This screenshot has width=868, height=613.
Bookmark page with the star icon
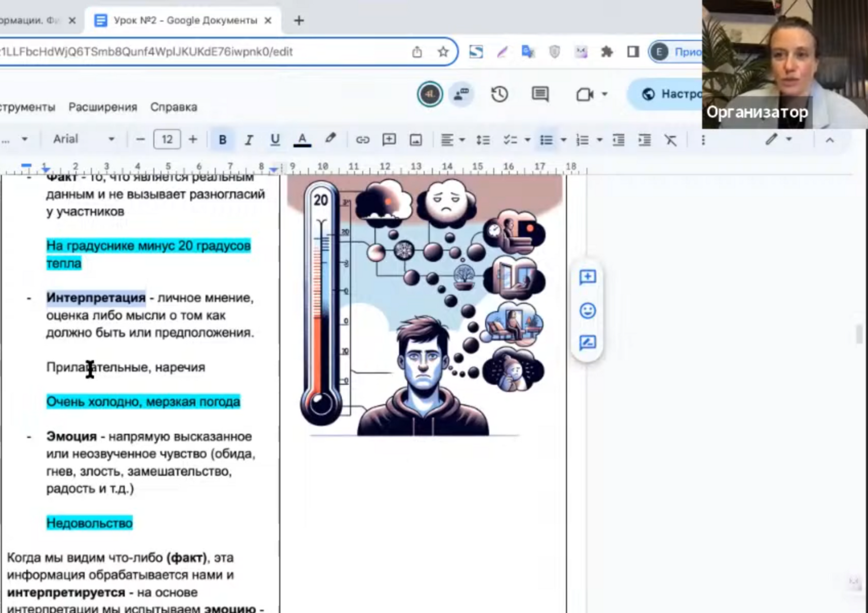tap(443, 52)
